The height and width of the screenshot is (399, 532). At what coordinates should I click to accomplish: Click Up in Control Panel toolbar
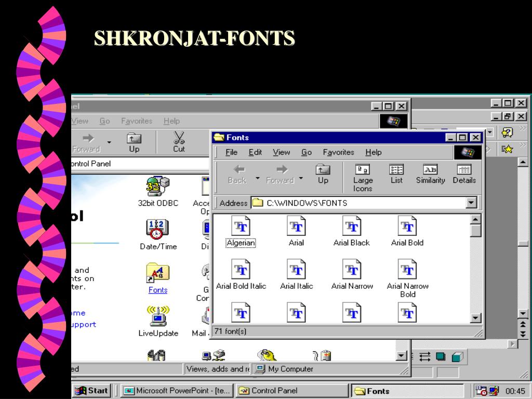click(x=134, y=143)
